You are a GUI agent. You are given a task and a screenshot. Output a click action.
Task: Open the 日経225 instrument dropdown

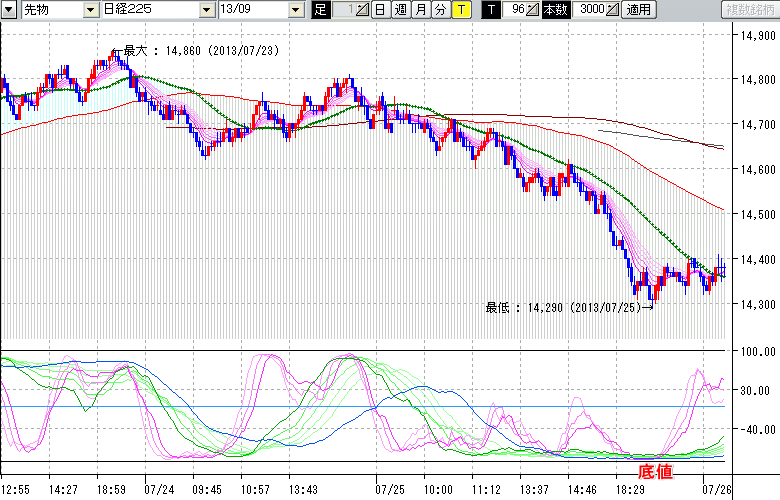(x=206, y=10)
